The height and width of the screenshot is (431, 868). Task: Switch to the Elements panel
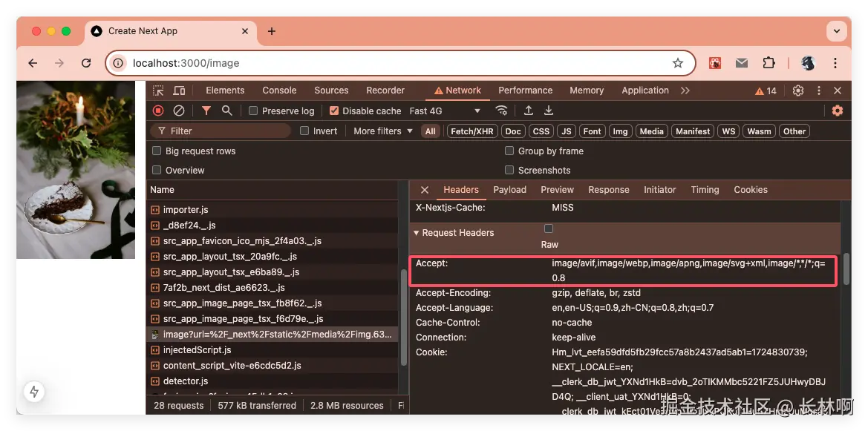tap(225, 91)
